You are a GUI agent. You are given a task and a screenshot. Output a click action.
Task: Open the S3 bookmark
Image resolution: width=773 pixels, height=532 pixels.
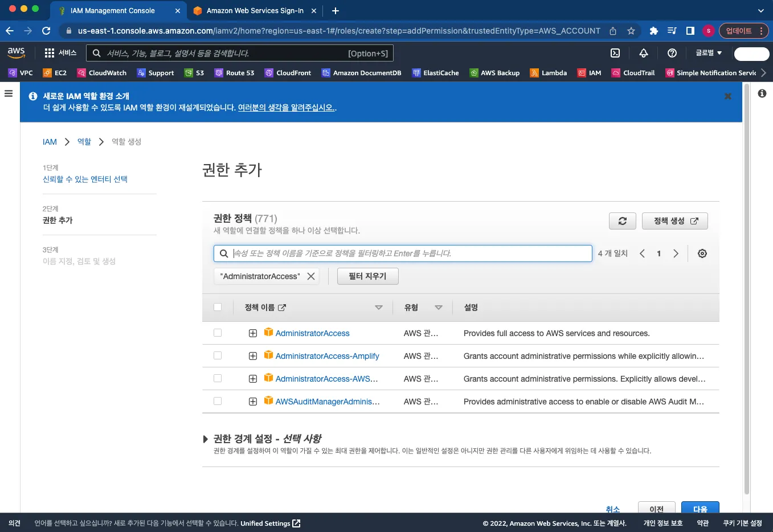click(194, 73)
